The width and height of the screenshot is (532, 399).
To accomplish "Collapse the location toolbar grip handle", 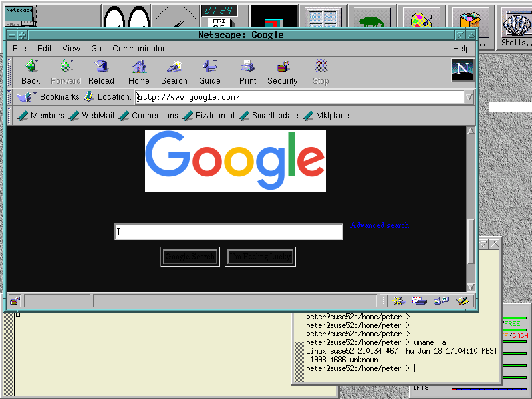I will tap(9, 97).
